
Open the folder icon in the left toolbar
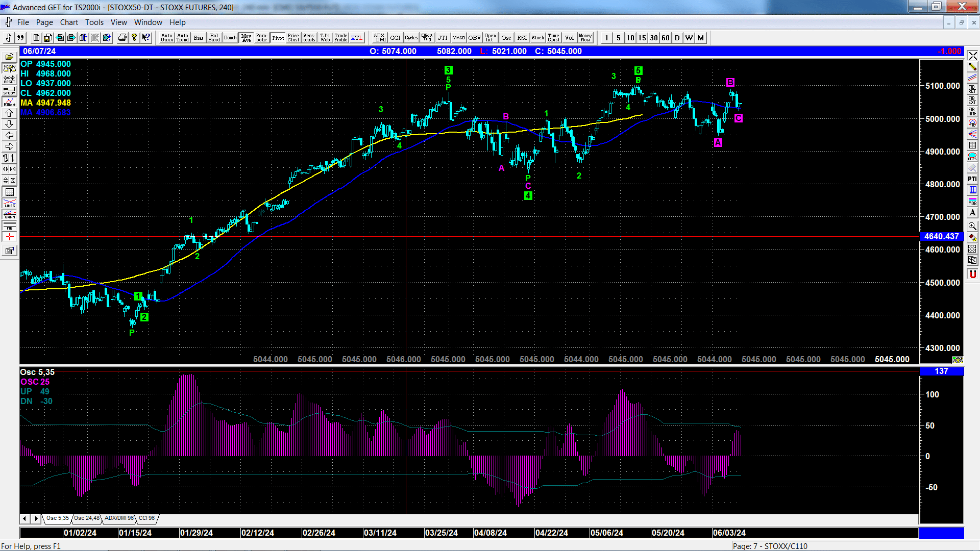click(9, 57)
